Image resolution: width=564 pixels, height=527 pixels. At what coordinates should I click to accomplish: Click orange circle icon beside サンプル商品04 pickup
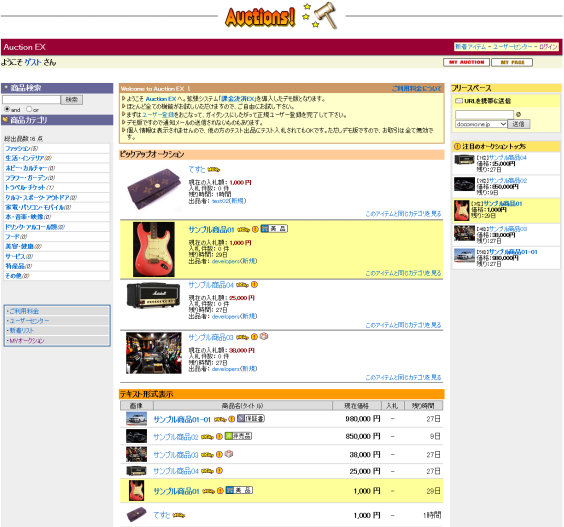[254, 285]
